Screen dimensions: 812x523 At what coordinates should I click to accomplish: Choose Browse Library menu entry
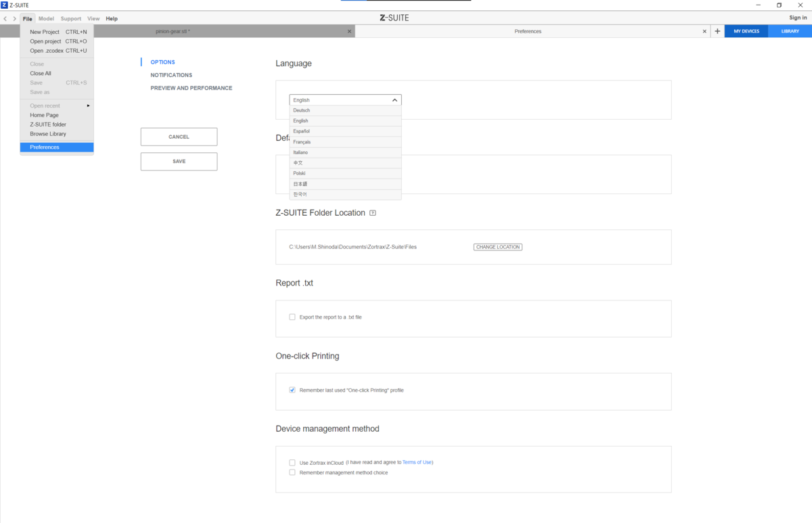[57, 134]
